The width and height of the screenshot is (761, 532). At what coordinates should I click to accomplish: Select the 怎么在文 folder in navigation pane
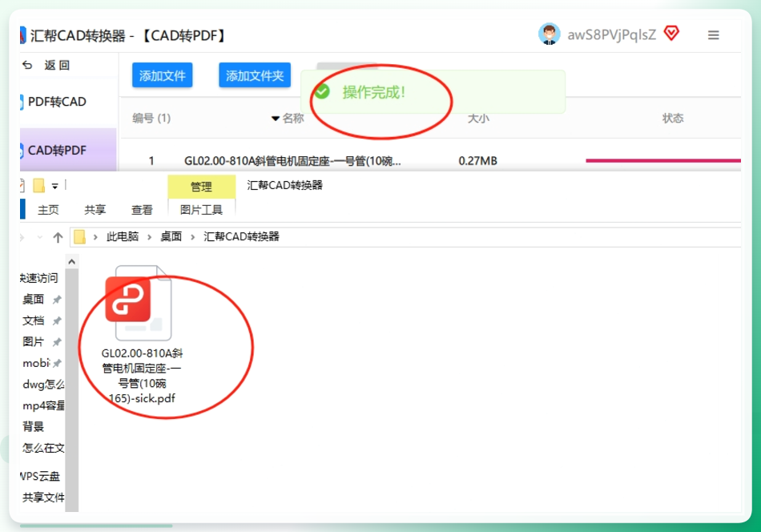(x=43, y=448)
